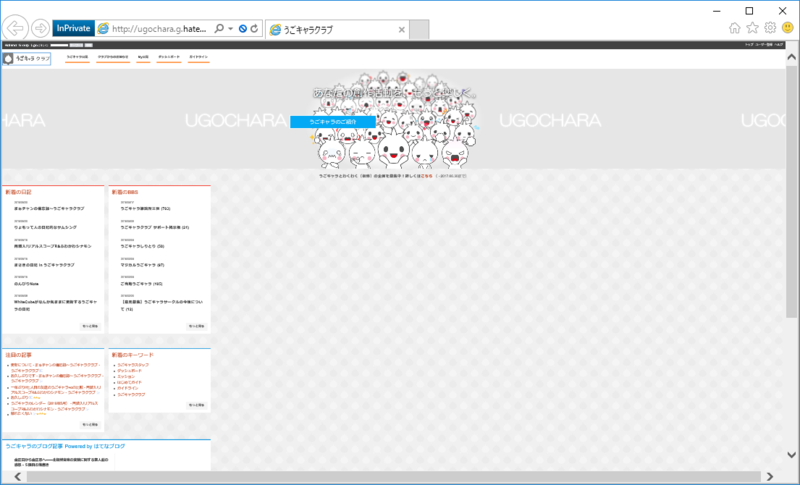Click horizontal scrollbar left arrow
The width and height of the screenshot is (800, 485).
17,477
